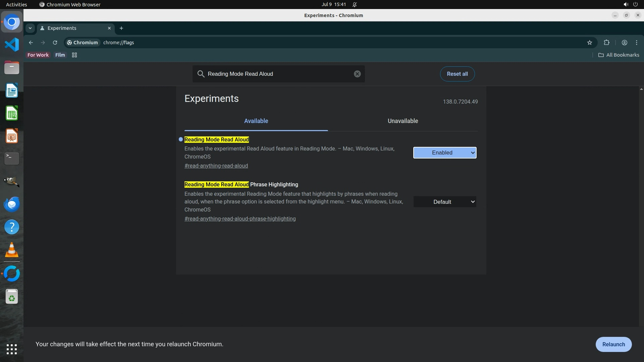Open All Bookmarks folder
The height and width of the screenshot is (362, 644).
619,55
